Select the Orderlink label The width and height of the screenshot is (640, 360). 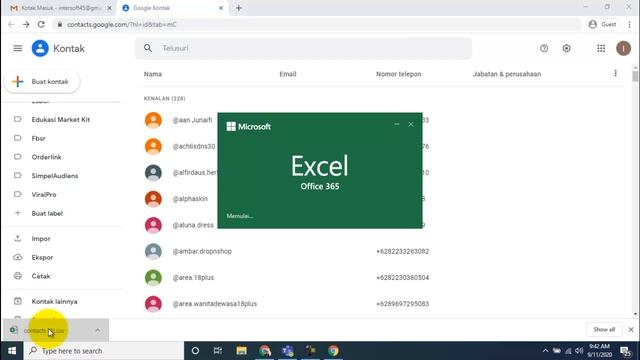47,157
